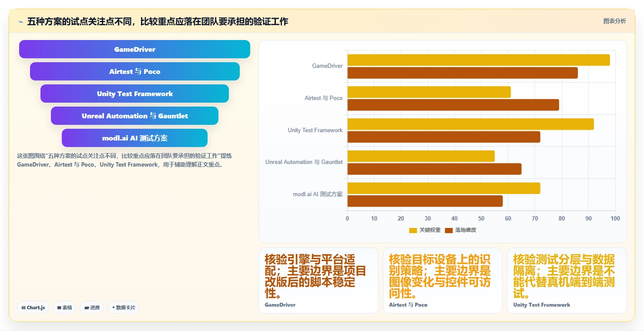Click GameDriver 落地难度 brown bar
This screenshot has height=331, width=644.
pyautogui.click(x=463, y=73)
